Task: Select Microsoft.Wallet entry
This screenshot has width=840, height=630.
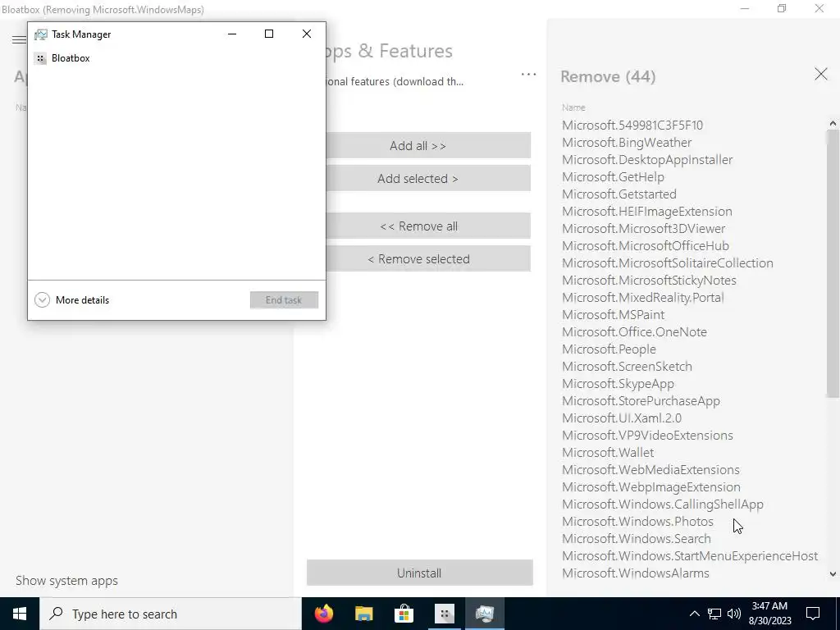Action: click(x=608, y=453)
